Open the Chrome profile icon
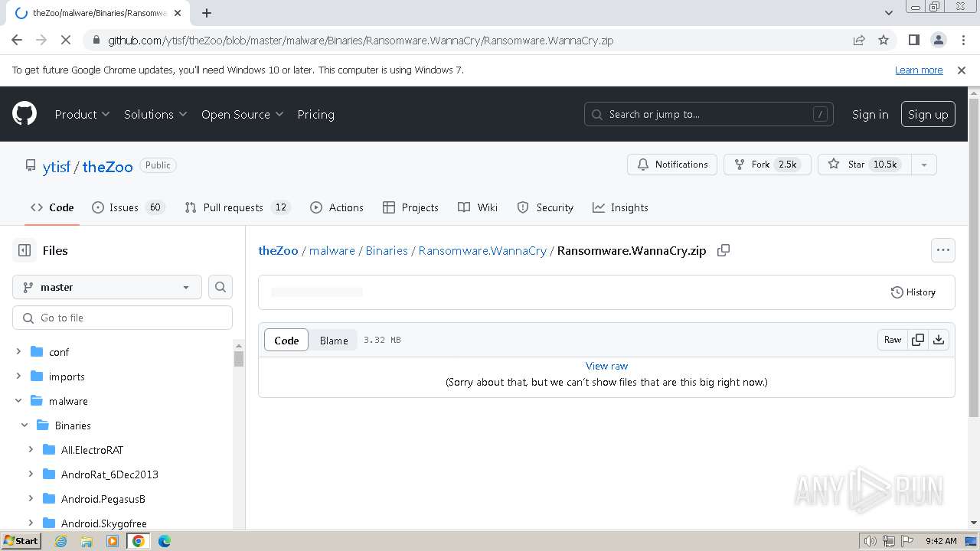The image size is (980, 551). coord(938,40)
